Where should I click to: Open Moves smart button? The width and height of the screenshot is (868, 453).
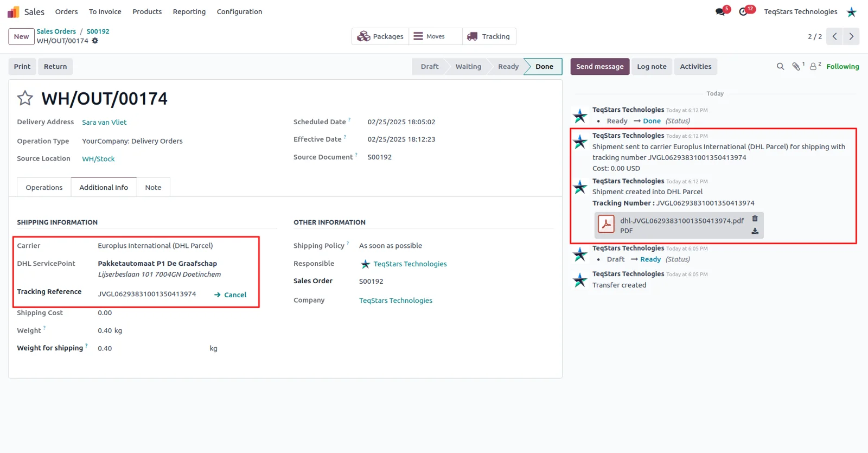coord(436,36)
